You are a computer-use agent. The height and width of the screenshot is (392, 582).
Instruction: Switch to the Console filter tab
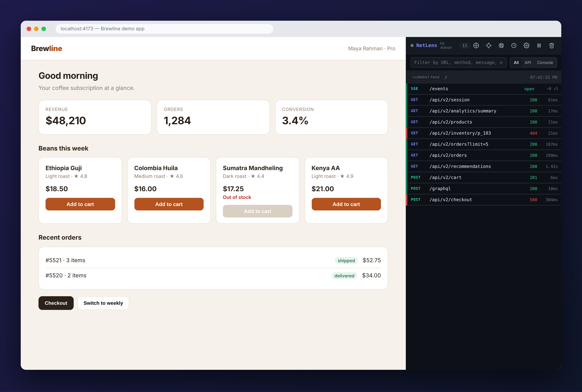click(x=545, y=62)
